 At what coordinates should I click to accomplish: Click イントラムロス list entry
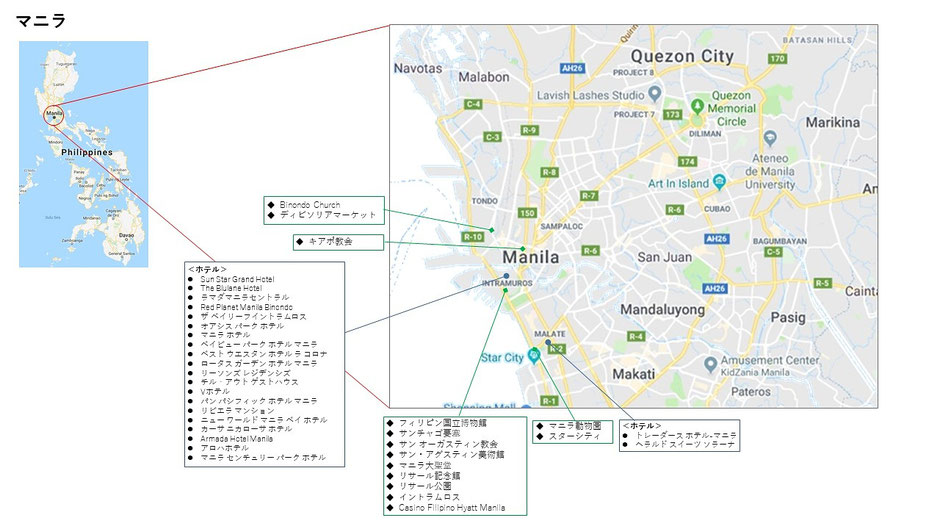pos(429,497)
